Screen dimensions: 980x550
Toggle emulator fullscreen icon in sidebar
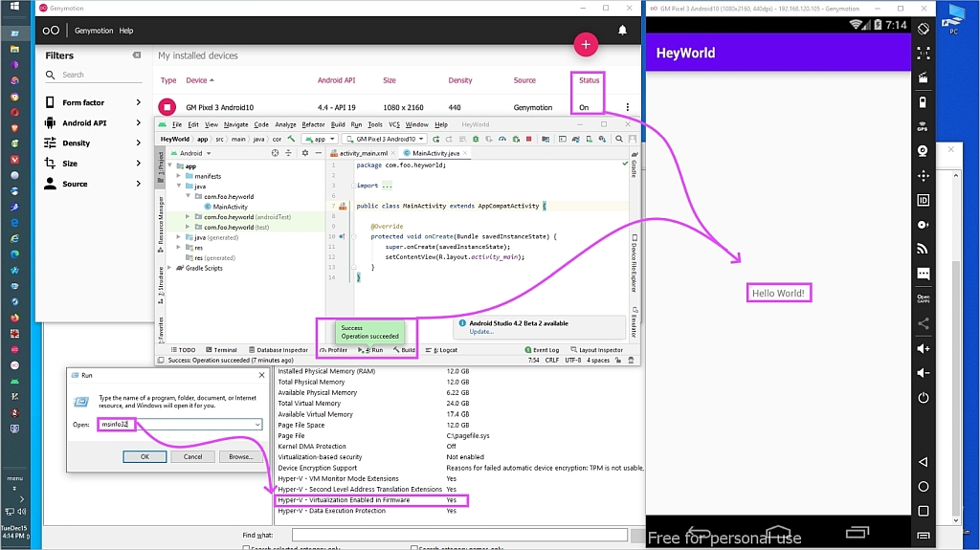point(924,54)
